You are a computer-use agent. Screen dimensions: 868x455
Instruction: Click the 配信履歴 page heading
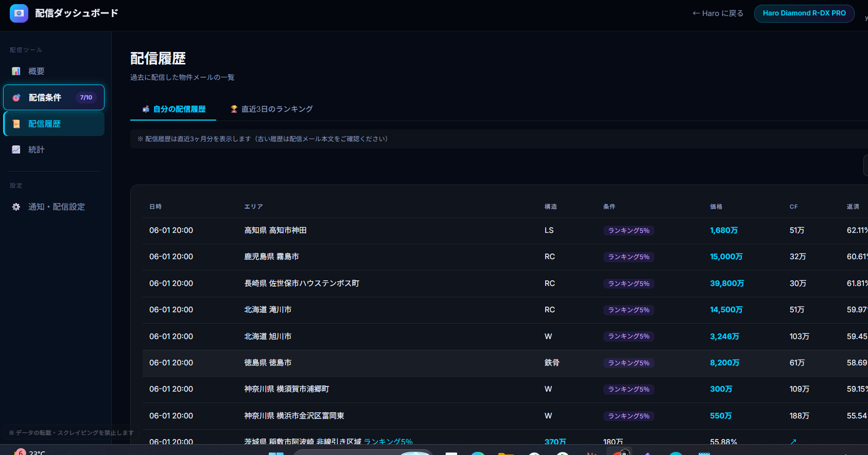pos(158,59)
